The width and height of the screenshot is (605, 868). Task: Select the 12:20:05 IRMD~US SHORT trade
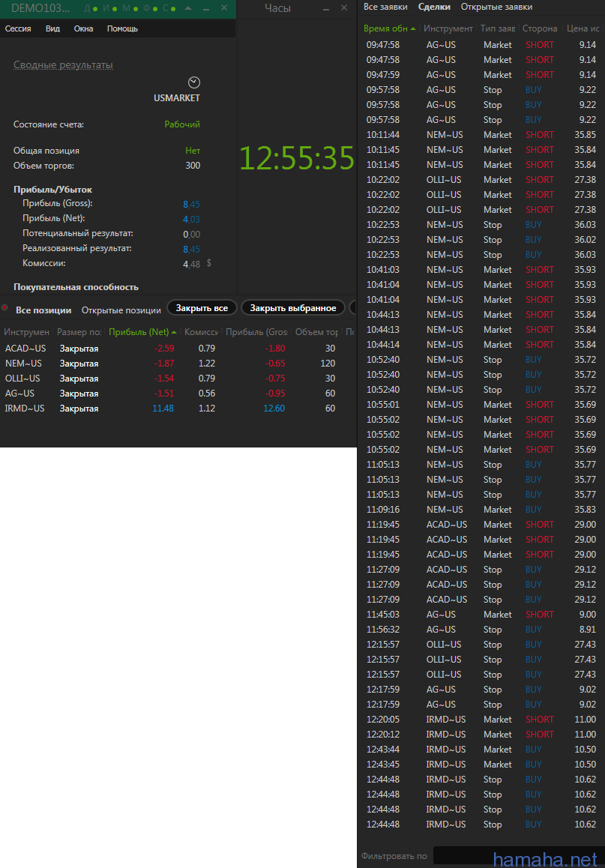[481, 720]
